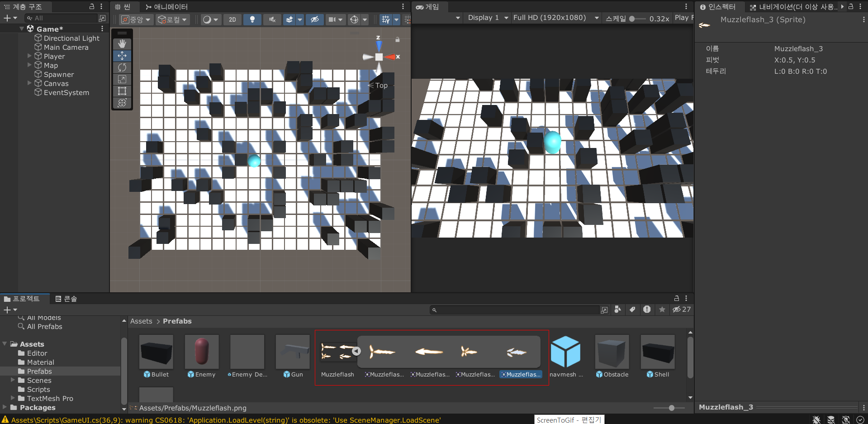Click the 중앙 pivot center toggle button
868x424 pixels.
pyautogui.click(x=136, y=19)
